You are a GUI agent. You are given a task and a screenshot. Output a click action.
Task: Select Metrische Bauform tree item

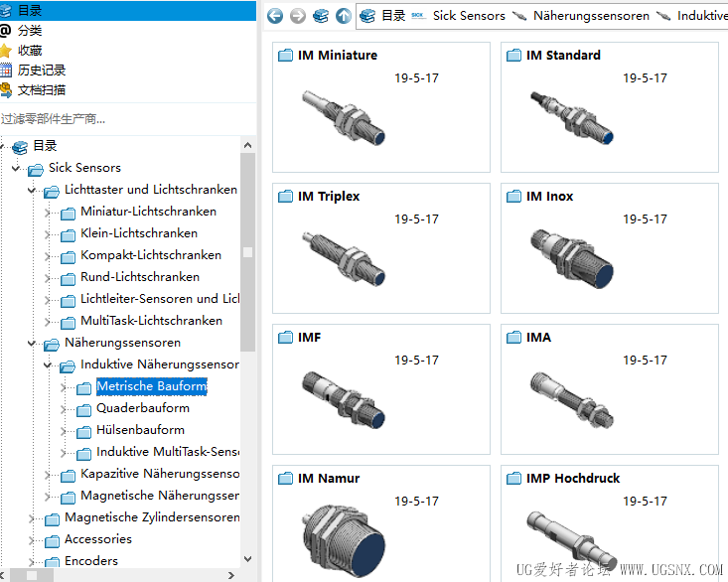(x=152, y=386)
